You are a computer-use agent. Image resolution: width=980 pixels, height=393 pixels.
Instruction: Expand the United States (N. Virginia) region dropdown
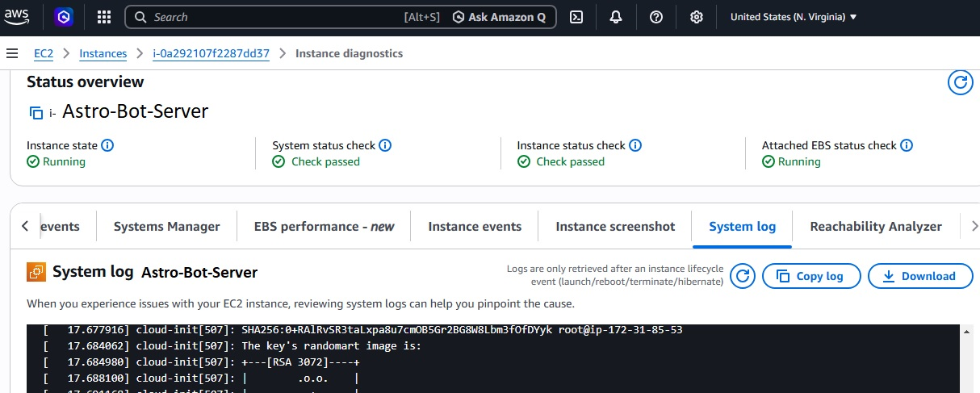click(x=794, y=17)
